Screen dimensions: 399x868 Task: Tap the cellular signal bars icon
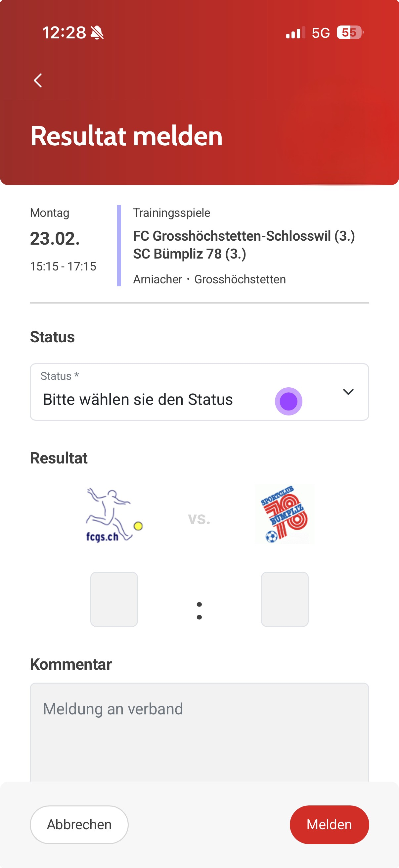295,33
